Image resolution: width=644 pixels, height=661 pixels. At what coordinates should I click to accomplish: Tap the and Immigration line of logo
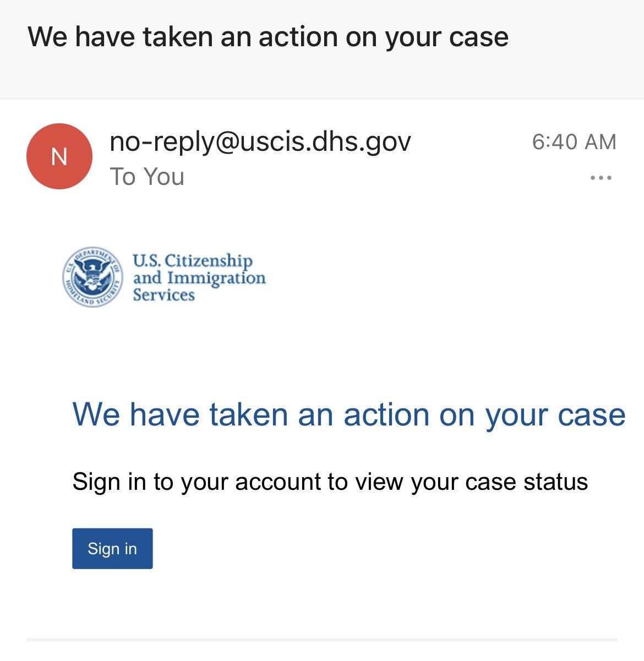(x=199, y=277)
